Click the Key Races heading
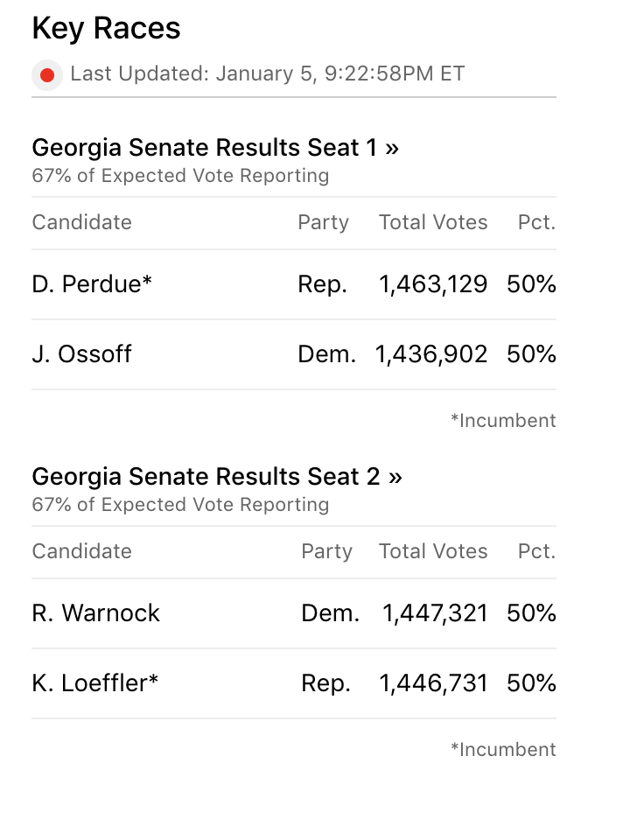This screenshot has height=840, width=637. [106, 29]
